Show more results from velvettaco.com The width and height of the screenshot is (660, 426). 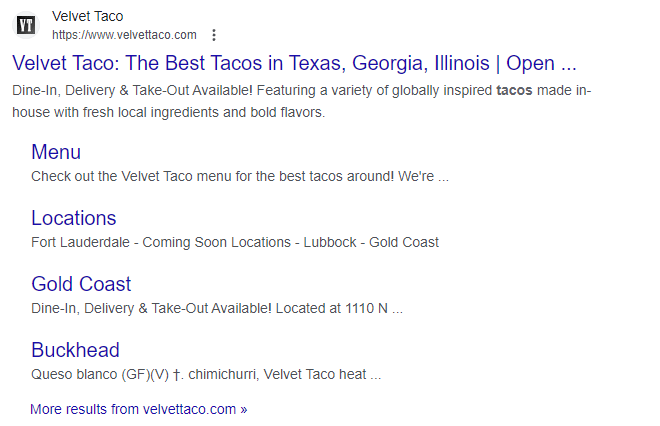pyautogui.click(x=138, y=409)
